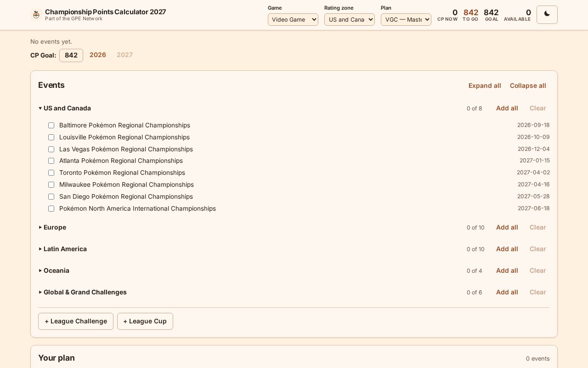This screenshot has width=588, height=368.
Task: Add all US and Canada events
Action: coord(507,108)
